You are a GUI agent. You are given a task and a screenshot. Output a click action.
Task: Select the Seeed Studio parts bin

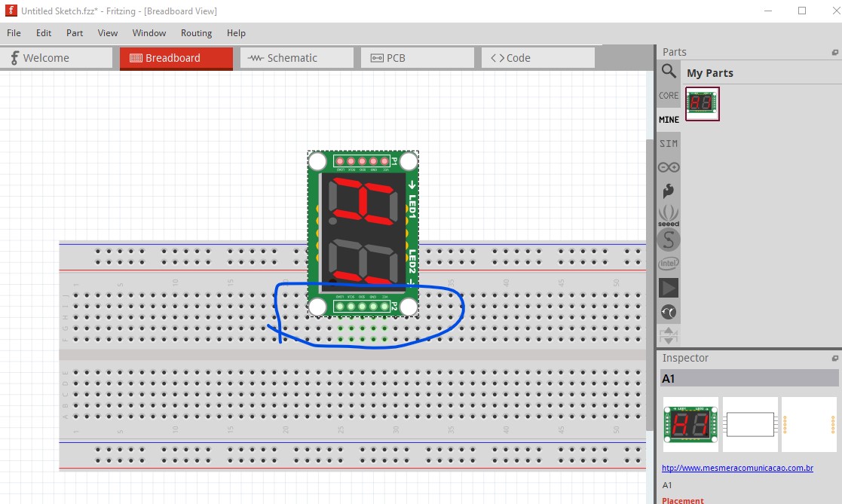pos(668,216)
